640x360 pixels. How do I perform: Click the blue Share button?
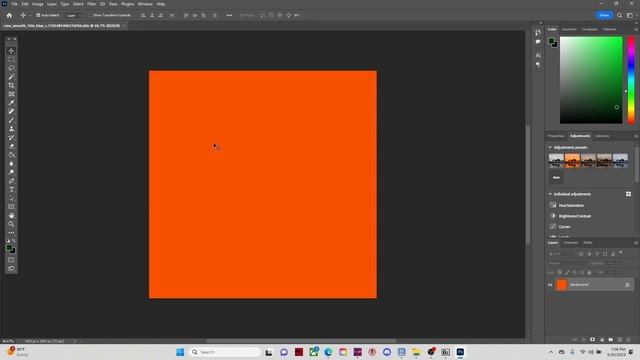[604, 15]
